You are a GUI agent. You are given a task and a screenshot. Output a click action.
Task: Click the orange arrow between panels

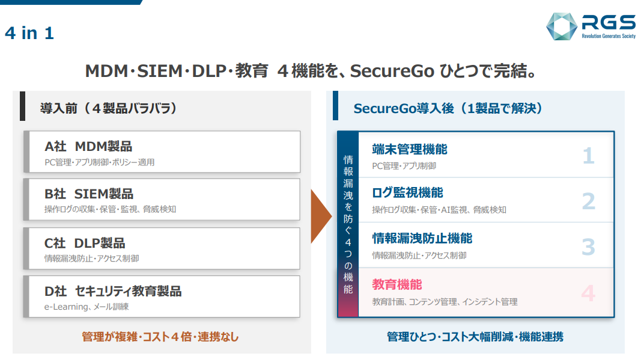(x=321, y=216)
